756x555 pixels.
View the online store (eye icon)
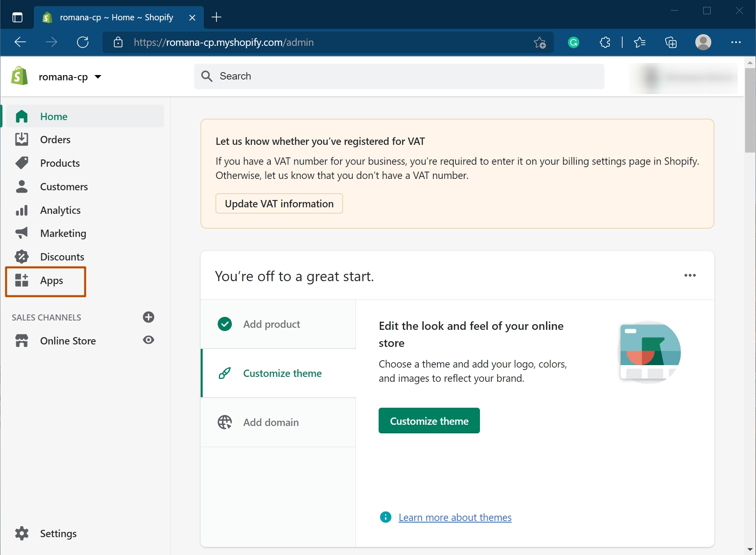pos(149,340)
